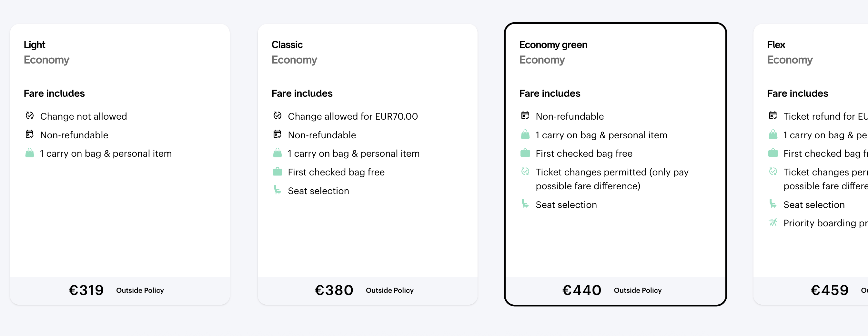Click the seat selection icon in Classic fare
Image resolution: width=868 pixels, height=336 pixels.
click(277, 190)
